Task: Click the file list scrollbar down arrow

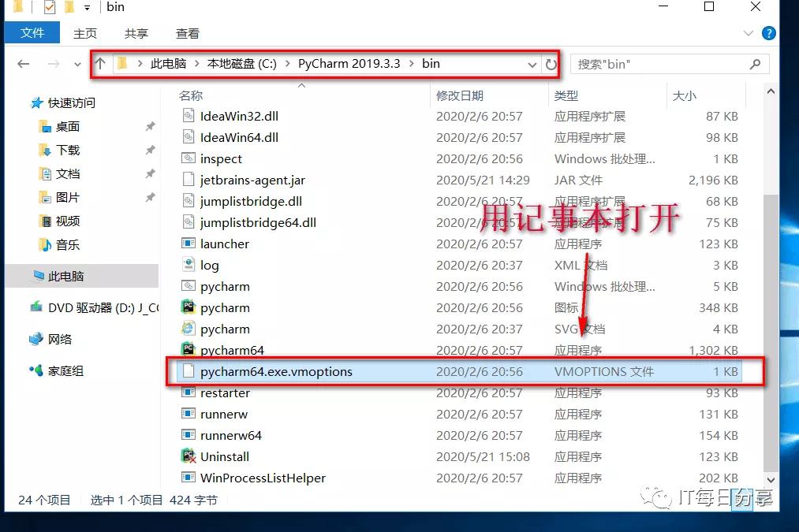Action: (771, 479)
